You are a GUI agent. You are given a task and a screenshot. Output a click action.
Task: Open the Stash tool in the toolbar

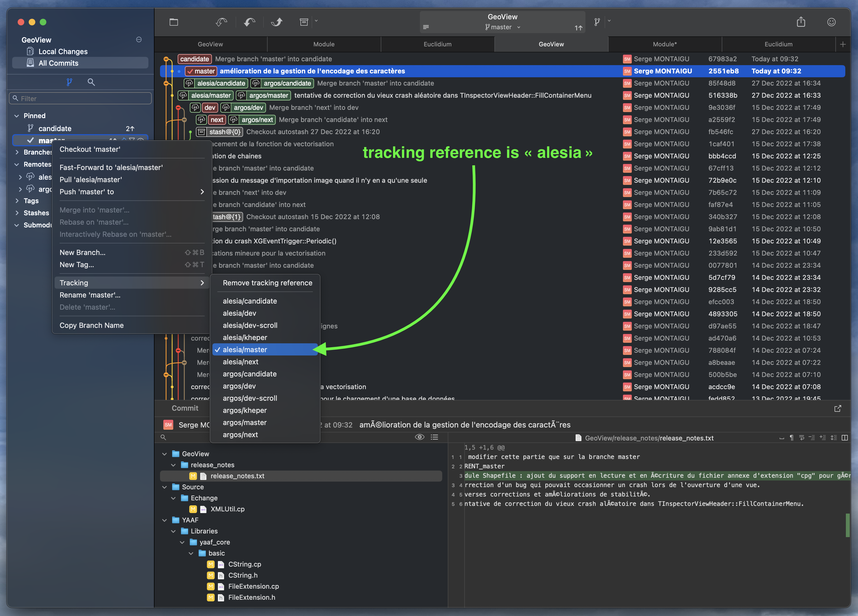pos(304,22)
